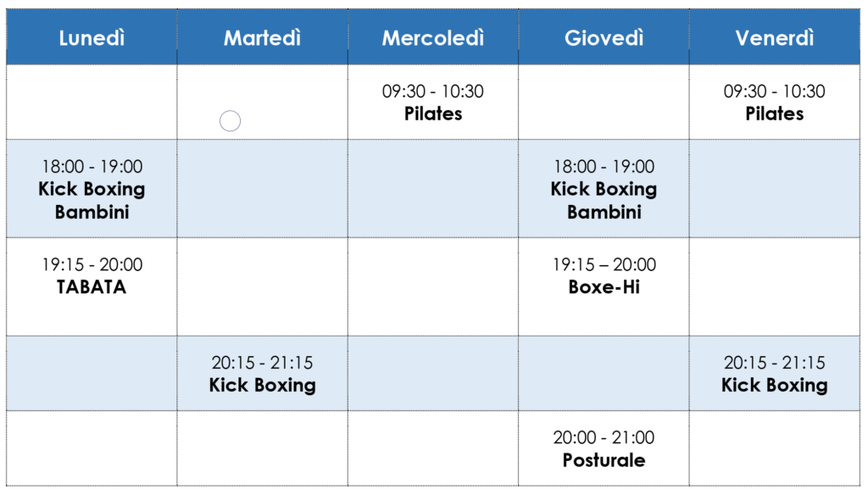Click the small circle in Martedì cell
The width and height of the screenshot is (868, 495).
230,120
